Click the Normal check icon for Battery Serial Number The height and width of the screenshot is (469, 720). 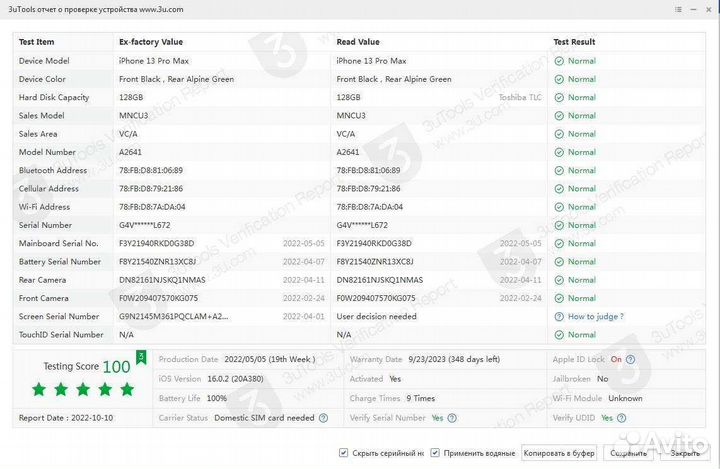[559, 262]
